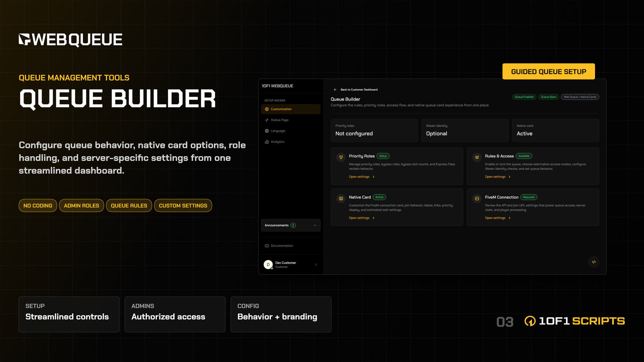Click the Language globe icon
The image size is (644, 362).
point(267,131)
